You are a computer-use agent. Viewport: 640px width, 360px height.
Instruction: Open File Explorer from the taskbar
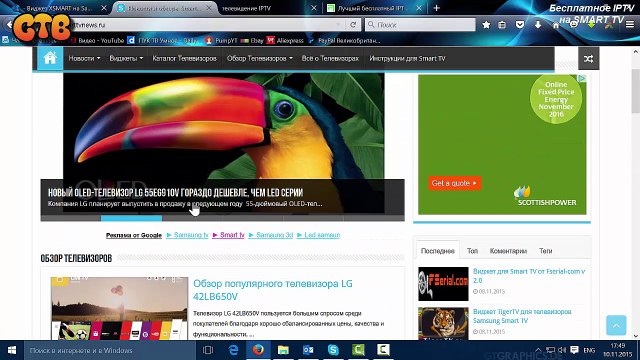tap(283, 350)
